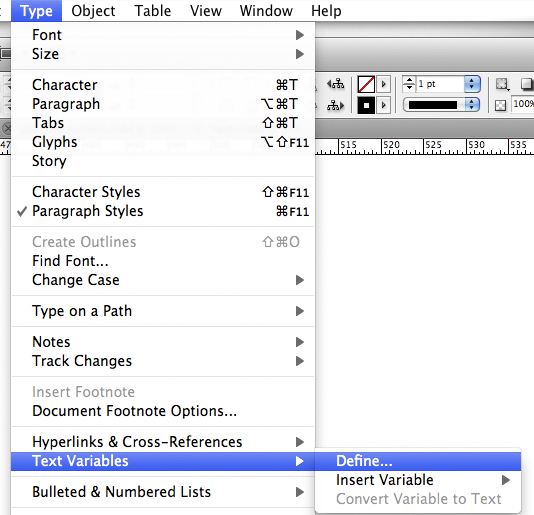534x515 pixels.
Task: Select previous object hierarchy icon
Action: pos(335,84)
